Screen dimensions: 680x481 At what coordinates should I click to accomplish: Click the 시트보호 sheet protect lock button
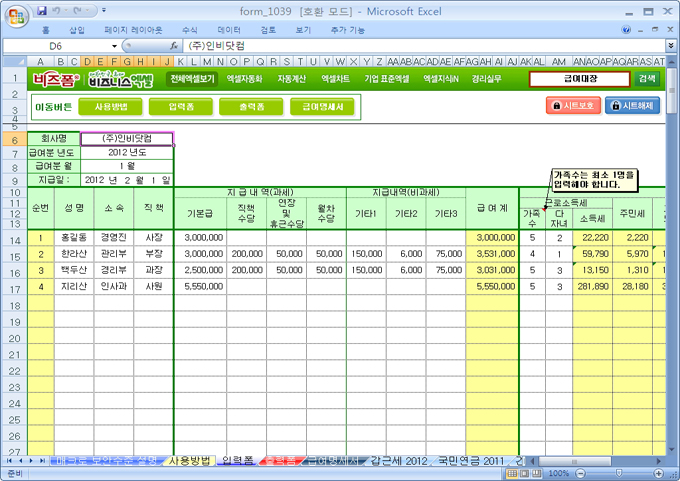coord(572,105)
